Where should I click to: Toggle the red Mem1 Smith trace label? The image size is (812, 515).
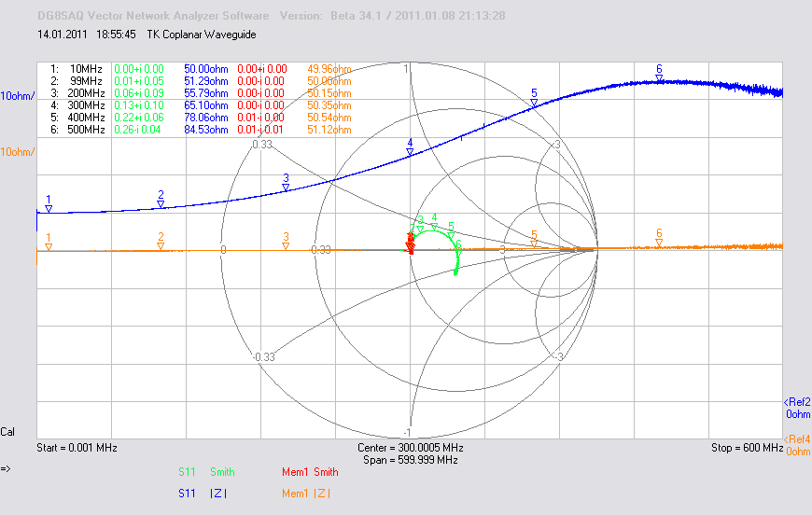click(x=310, y=472)
